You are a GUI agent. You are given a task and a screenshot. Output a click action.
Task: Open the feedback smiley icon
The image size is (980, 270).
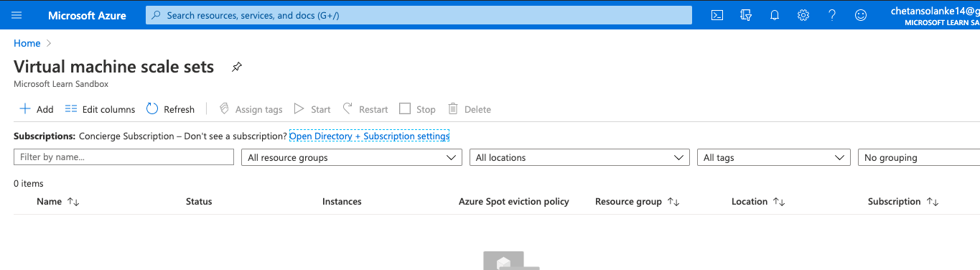[861, 15]
